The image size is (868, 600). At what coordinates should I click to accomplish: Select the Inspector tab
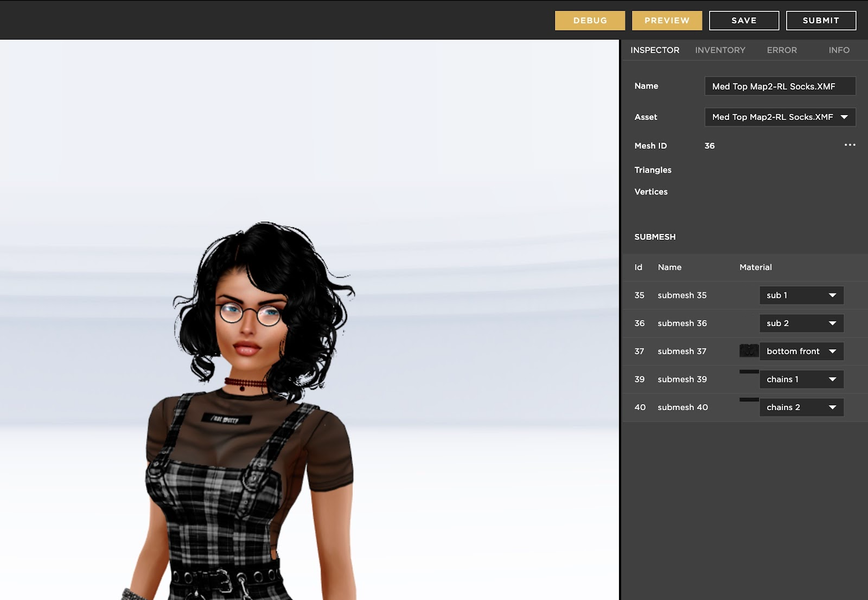pyautogui.click(x=654, y=50)
